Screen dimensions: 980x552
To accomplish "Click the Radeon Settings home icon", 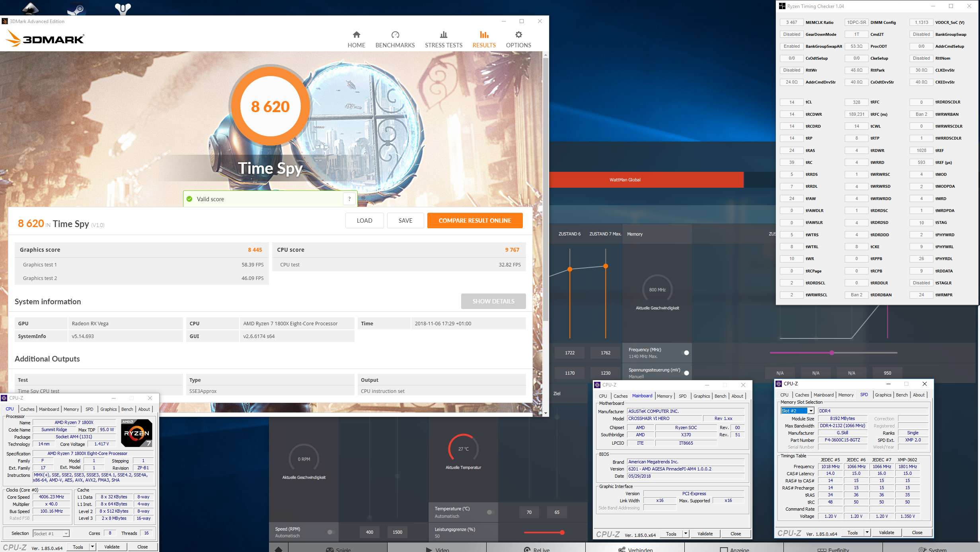I will pos(279,549).
